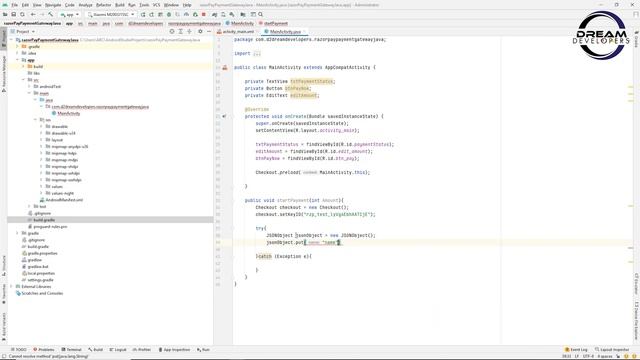Open the Xiaomi device selector dropdown

111,14
